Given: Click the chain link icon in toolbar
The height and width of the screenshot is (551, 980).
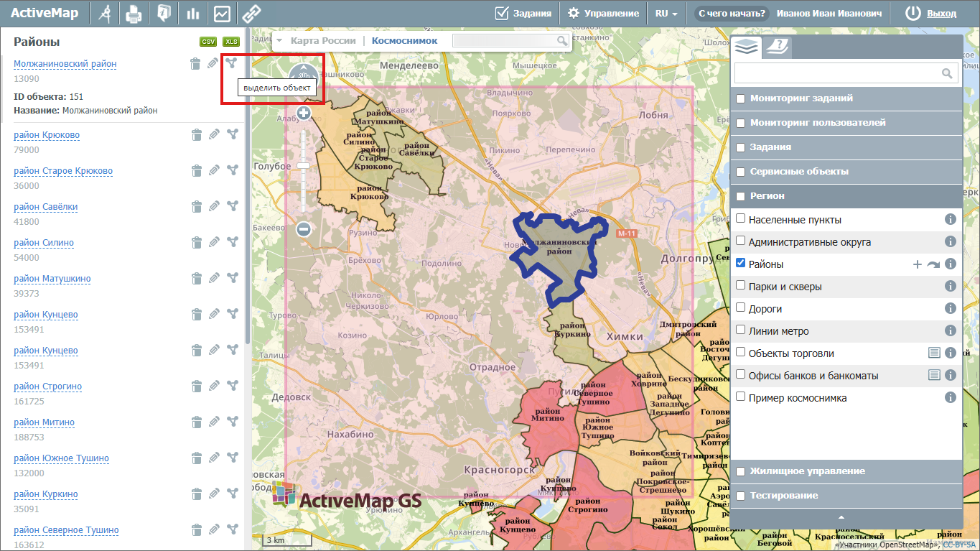Looking at the screenshot, I should pos(251,14).
